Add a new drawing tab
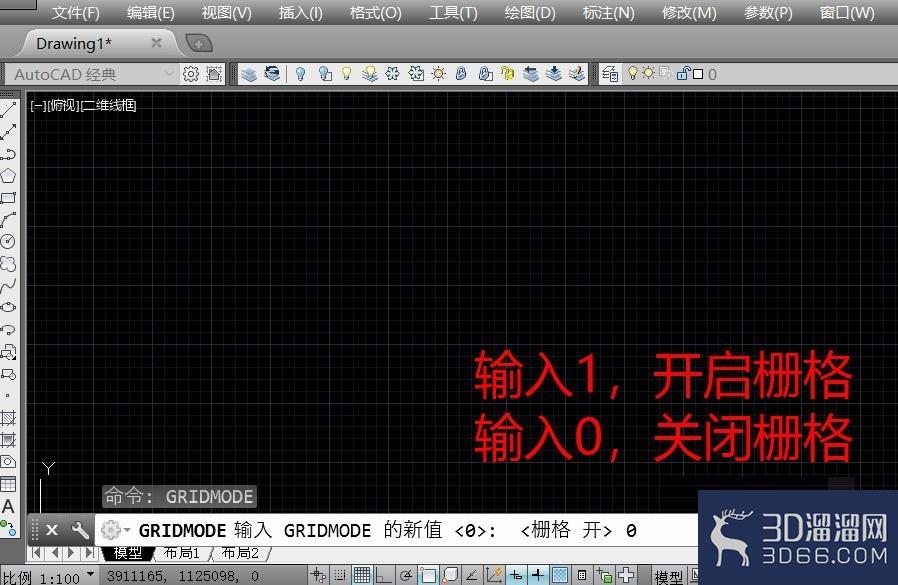 [x=199, y=44]
